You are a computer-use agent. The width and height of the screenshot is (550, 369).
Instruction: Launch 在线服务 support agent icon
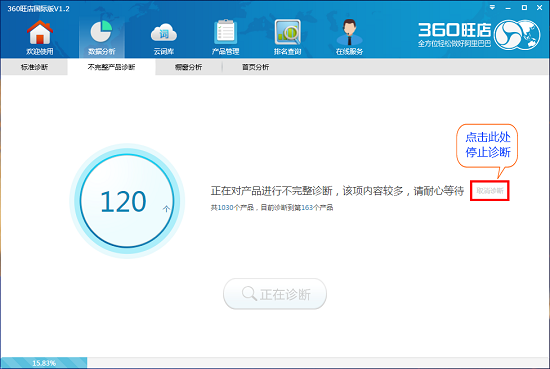coord(349,32)
